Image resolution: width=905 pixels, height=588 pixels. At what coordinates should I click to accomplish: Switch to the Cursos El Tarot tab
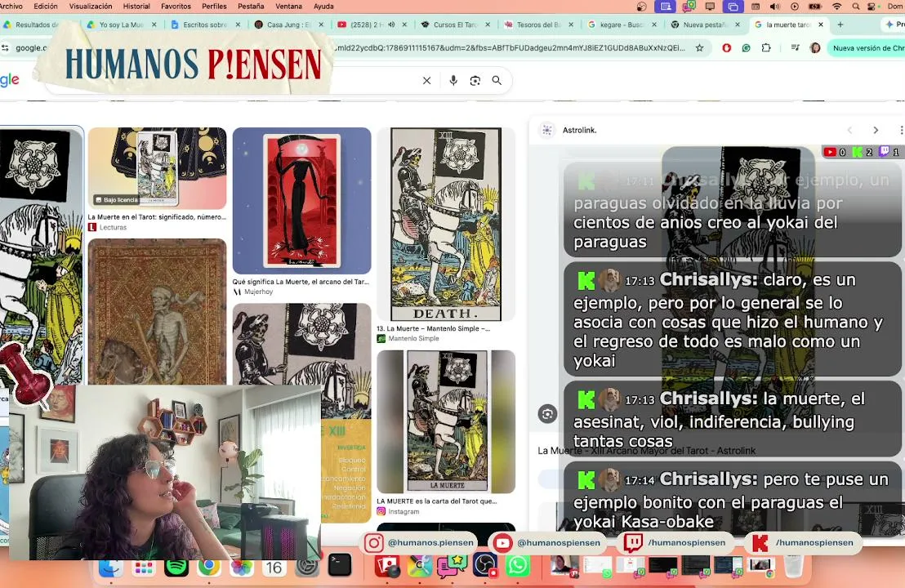point(455,24)
